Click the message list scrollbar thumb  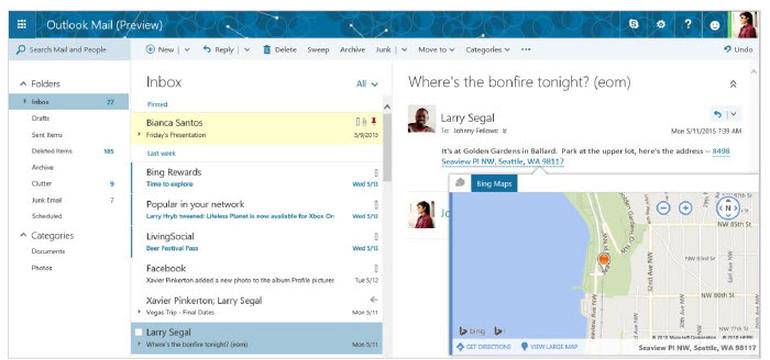[x=387, y=147]
